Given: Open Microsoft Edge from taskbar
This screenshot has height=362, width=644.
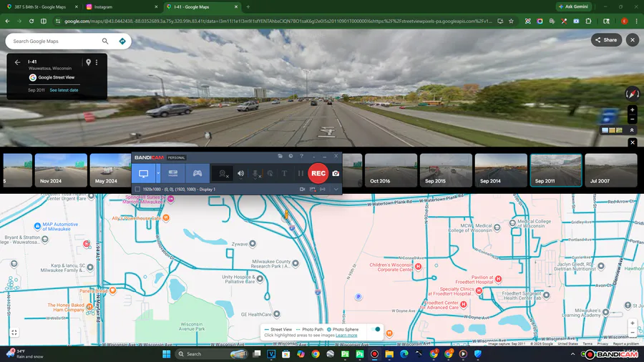Looking at the screenshot, I should coord(404,354).
